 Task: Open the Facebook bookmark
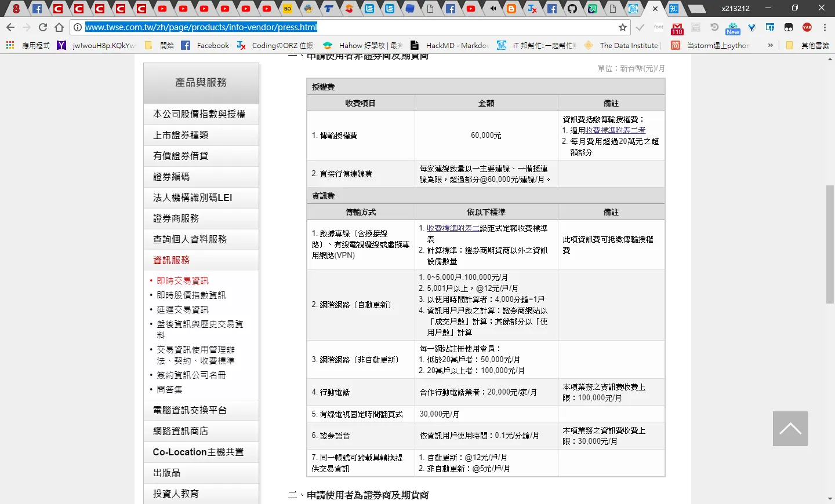pos(205,45)
